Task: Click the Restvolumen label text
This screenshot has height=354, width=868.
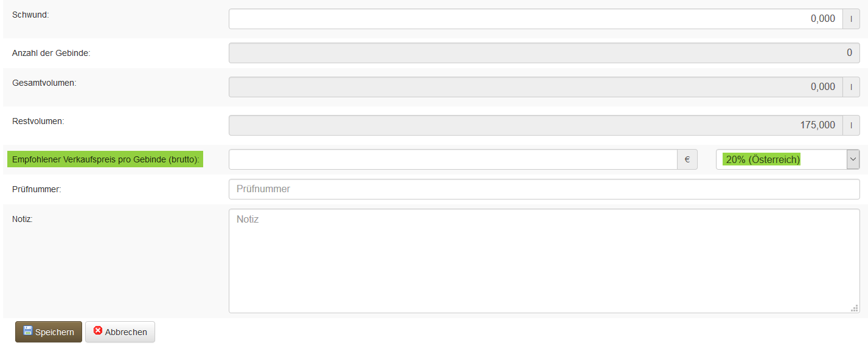Action: [x=38, y=121]
